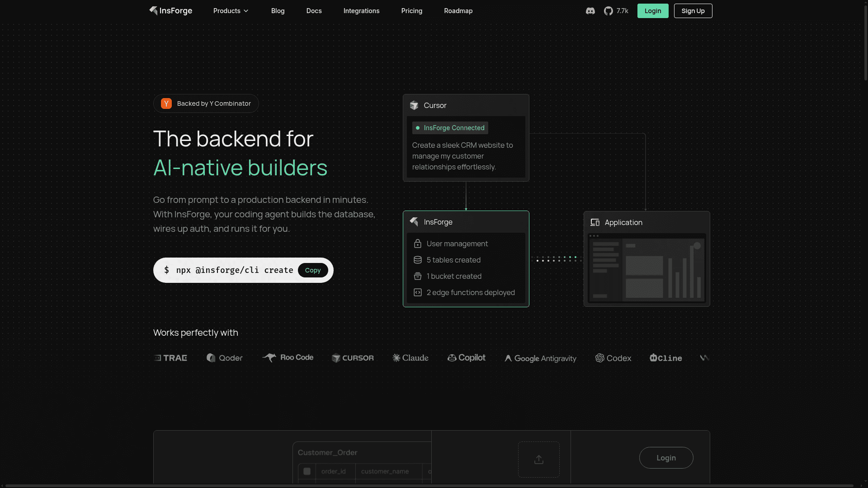Click the Claude logo
Screen dimensions: 868x488
click(410, 358)
